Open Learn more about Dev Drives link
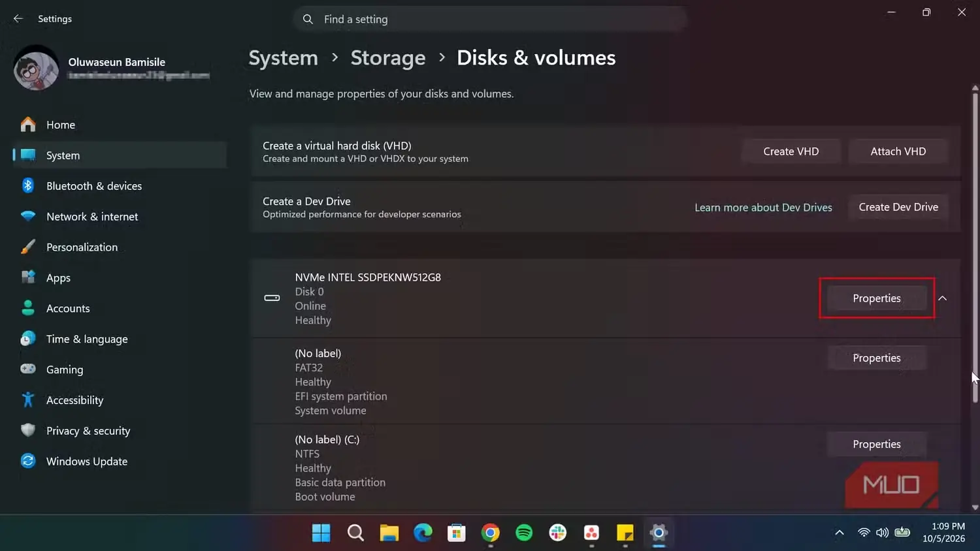The image size is (980, 551). coord(763,208)
